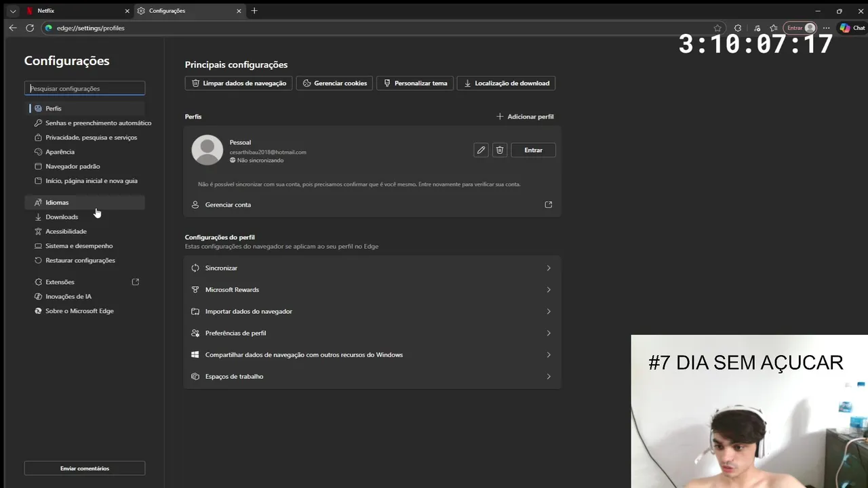Click Limpar dados de navegação button
This screenshot has width=868, height=488.
[x=239, y=83]
